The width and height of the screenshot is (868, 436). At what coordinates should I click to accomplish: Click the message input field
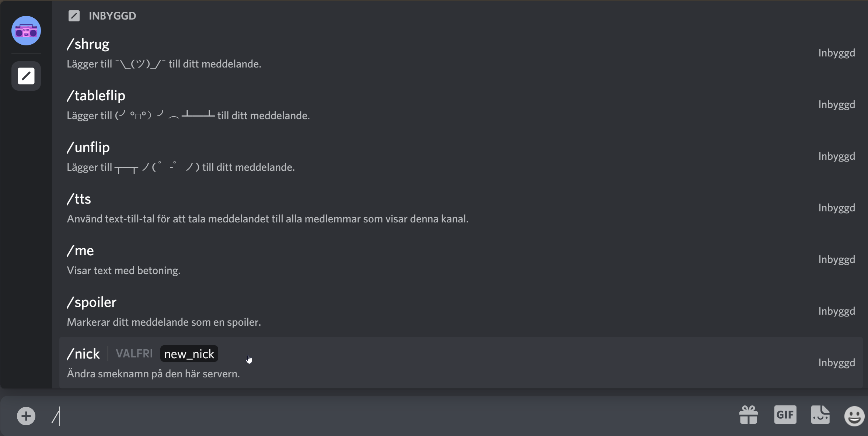click(x=369, y=416)
